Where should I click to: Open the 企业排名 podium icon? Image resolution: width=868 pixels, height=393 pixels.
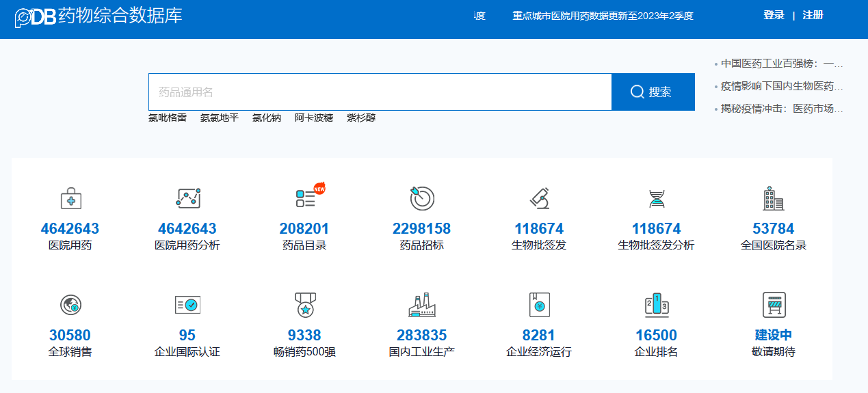pos(656,305)
